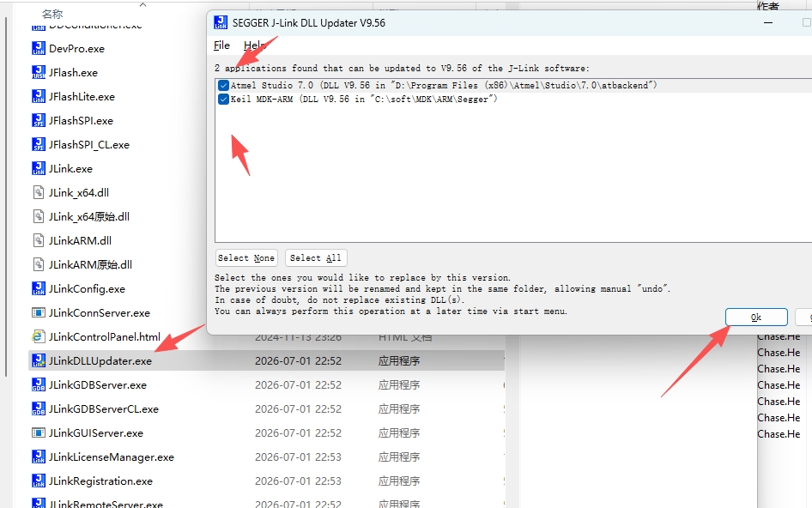This screenshot has height=508, width=812.
Task: Click the JLinkGDBServerCL.exe file icon
Action: [39, 408]
